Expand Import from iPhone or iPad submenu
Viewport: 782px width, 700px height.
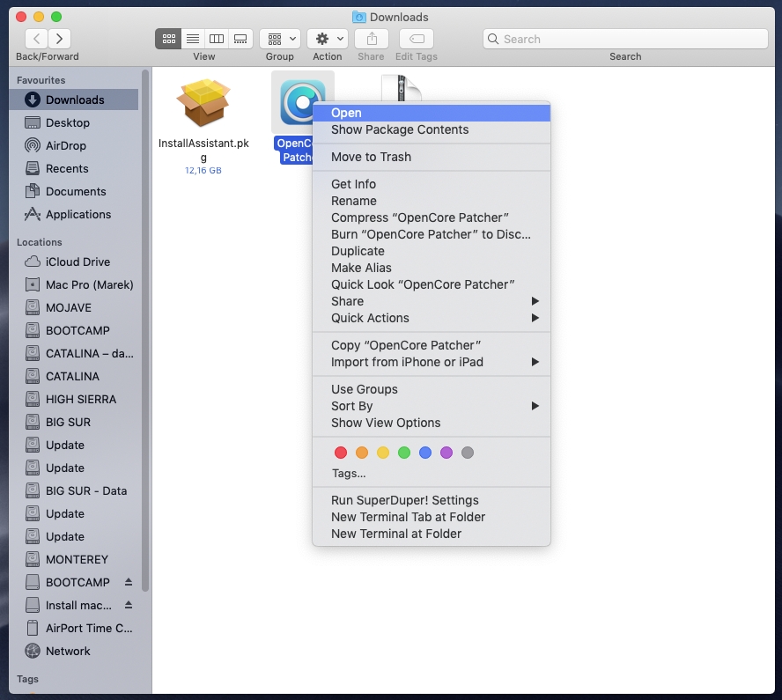[432, 362]
